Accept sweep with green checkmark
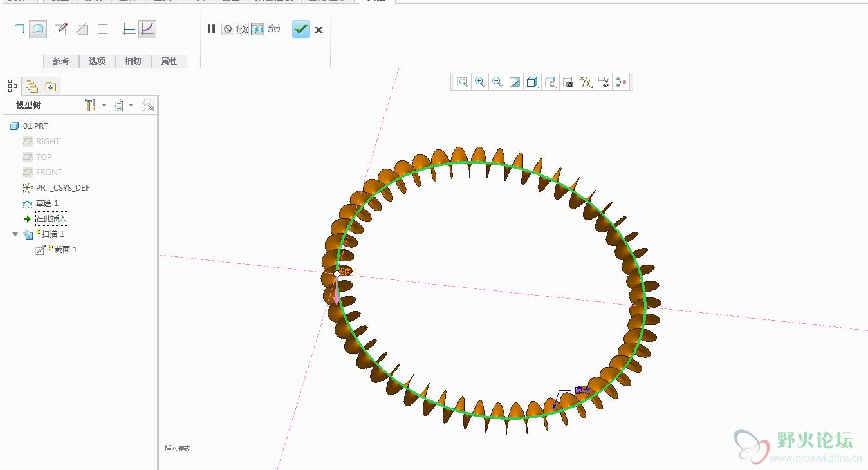 pos(301,29)
